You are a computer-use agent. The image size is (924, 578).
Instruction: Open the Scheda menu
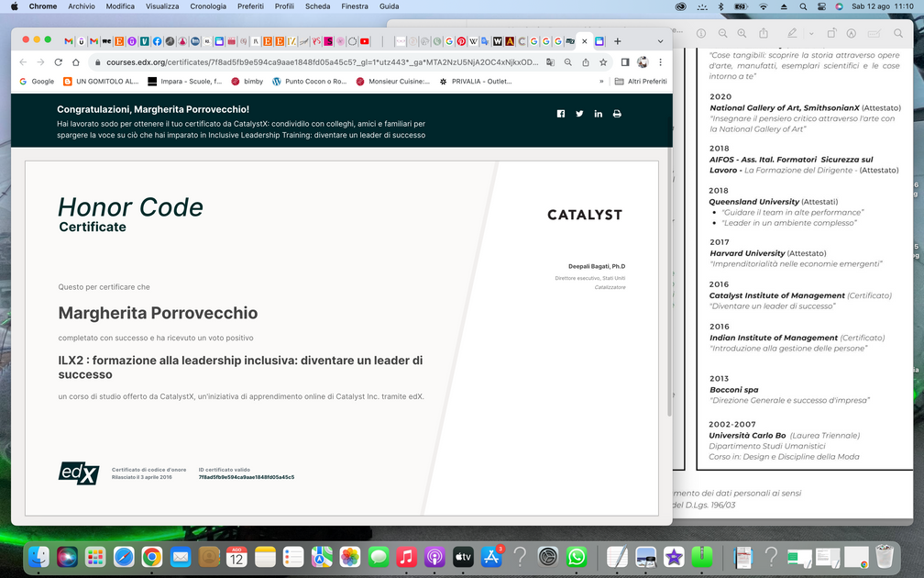[317, 6]
